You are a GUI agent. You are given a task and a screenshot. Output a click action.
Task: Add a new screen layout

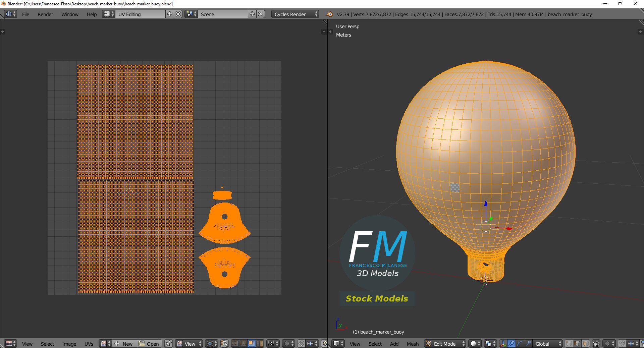(x=170, y=14)
